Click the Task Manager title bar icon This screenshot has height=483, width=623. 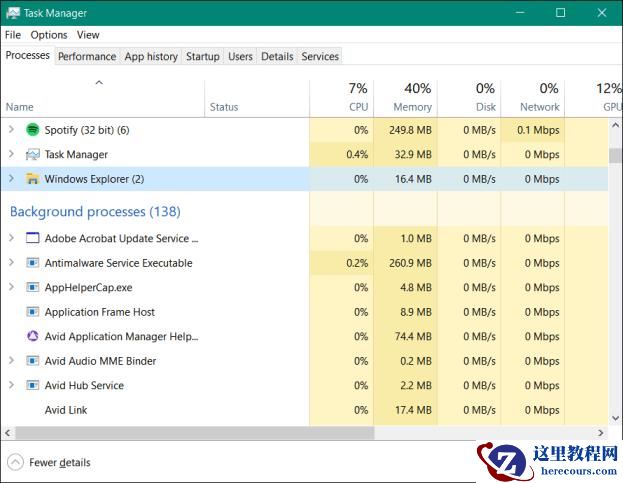point(13,13)
